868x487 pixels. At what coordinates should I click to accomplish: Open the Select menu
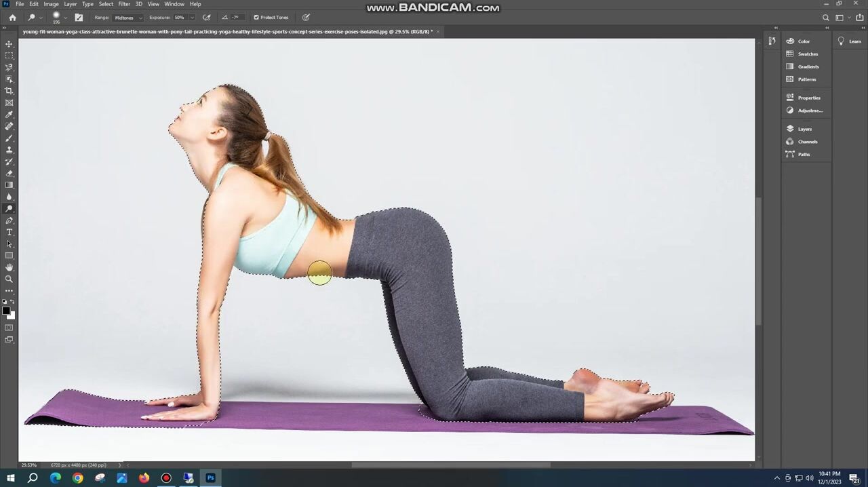click(106, 4)
